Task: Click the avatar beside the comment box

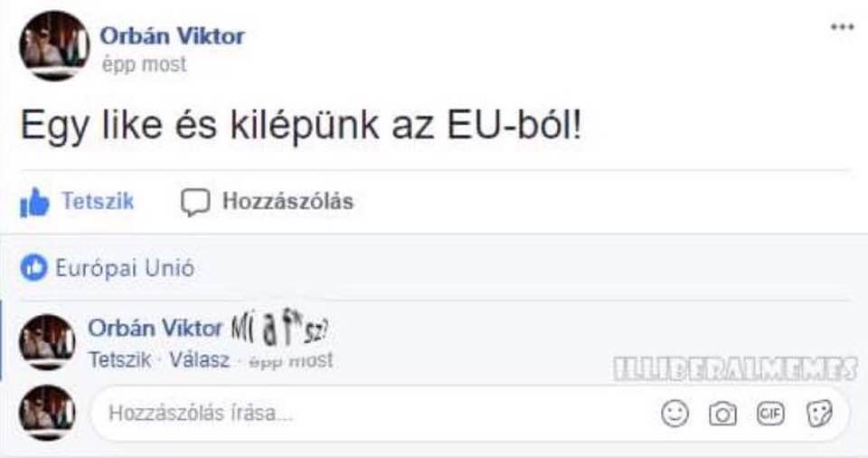Action: point(47,413)
